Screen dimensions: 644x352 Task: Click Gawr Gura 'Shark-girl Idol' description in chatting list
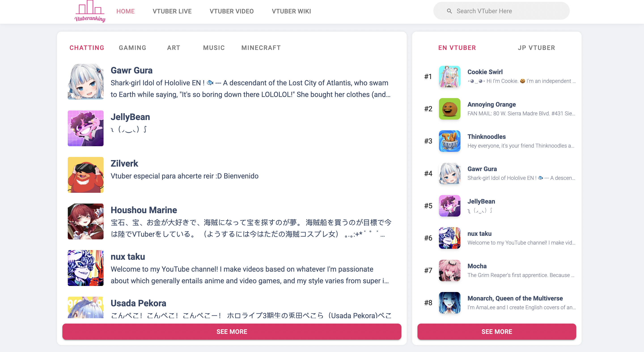tap(250, 89)
